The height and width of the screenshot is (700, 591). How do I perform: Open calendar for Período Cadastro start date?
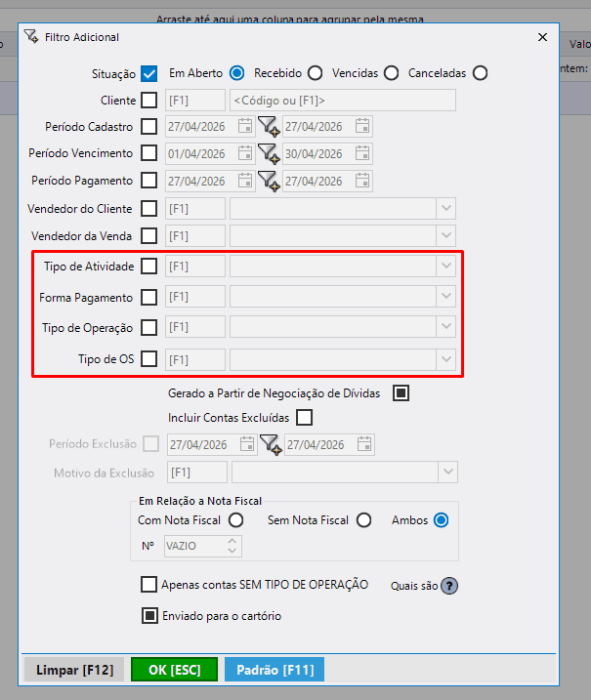click(x=245, y=126)
